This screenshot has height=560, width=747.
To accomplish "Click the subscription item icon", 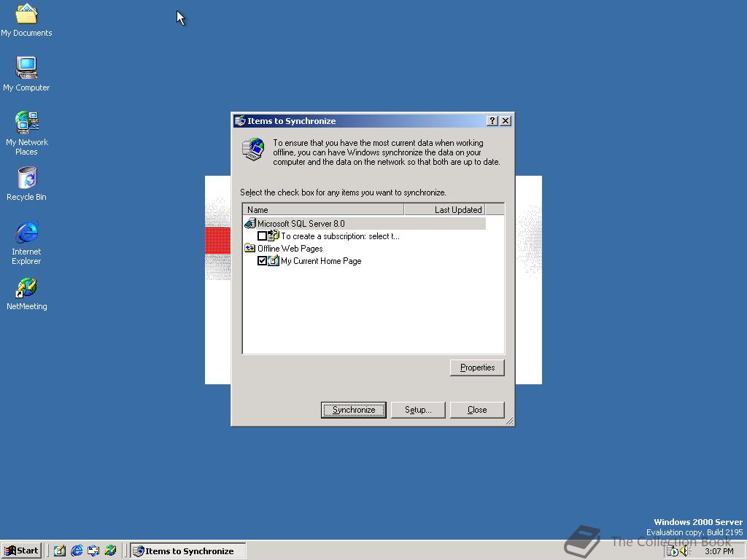I will coord(273,236).
